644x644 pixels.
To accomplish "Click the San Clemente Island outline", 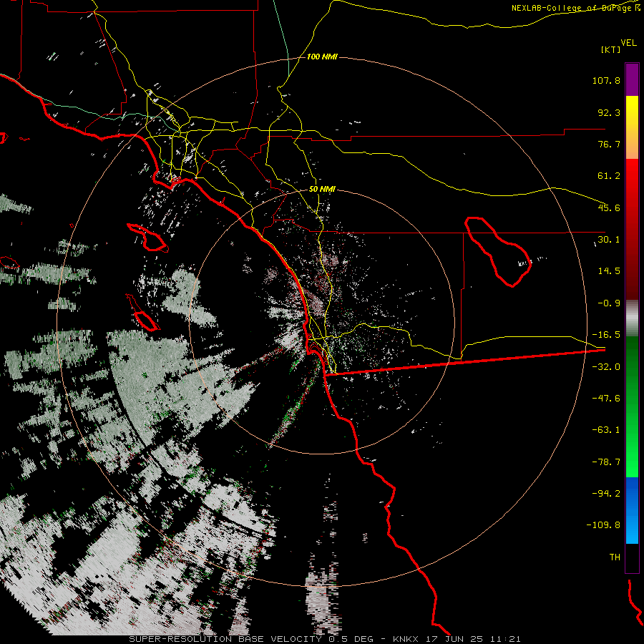I will pos(143,313).
